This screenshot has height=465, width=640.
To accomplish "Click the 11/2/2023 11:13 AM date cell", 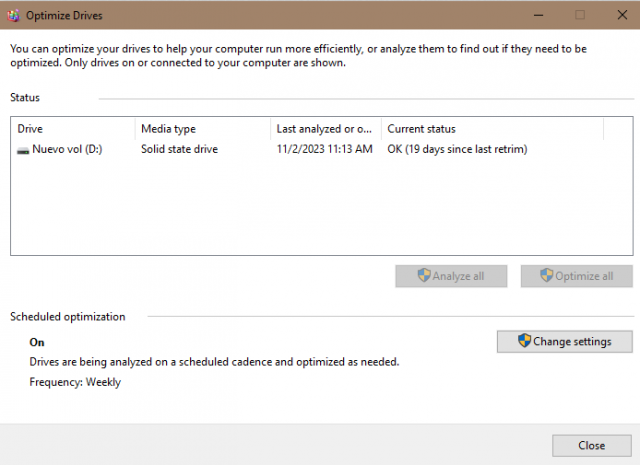I will pos(324,150).
